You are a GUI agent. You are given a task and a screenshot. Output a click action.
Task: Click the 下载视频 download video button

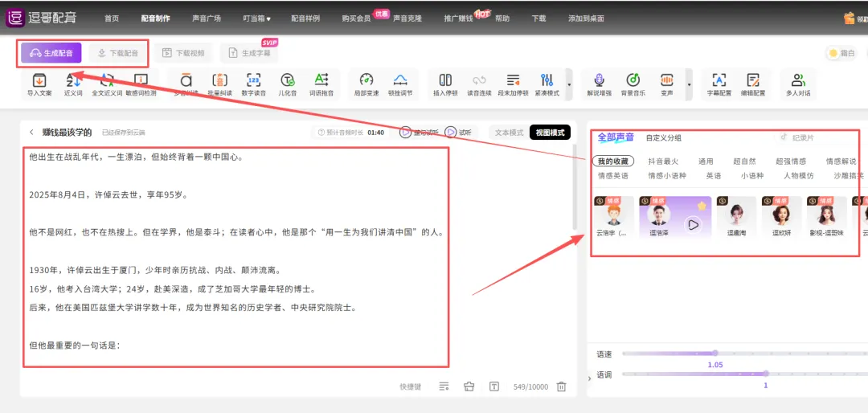[x=183, y=53]
